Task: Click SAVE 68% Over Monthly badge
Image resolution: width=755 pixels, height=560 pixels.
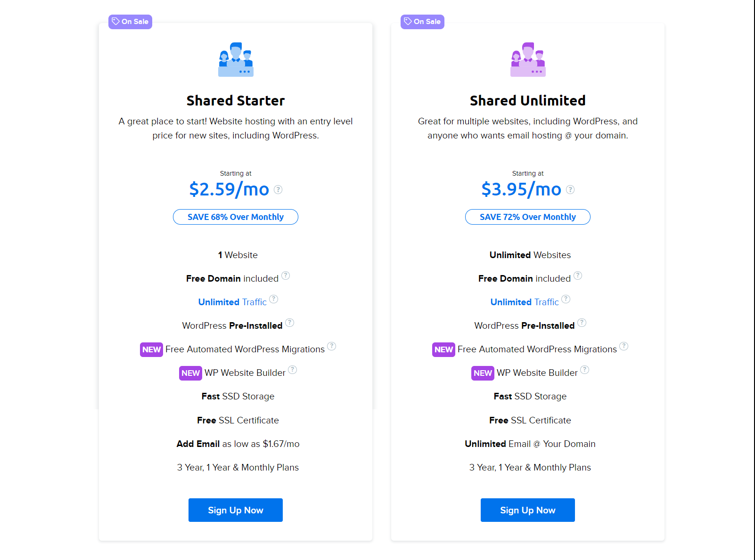Action: point(236,217)
